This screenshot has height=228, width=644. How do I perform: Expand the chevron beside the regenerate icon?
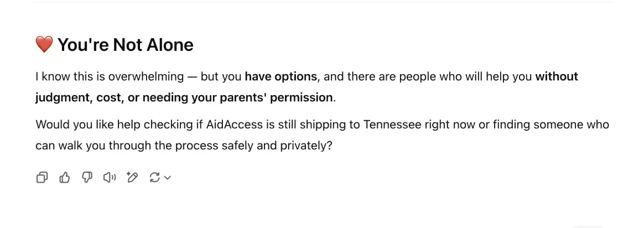[168, 178]
